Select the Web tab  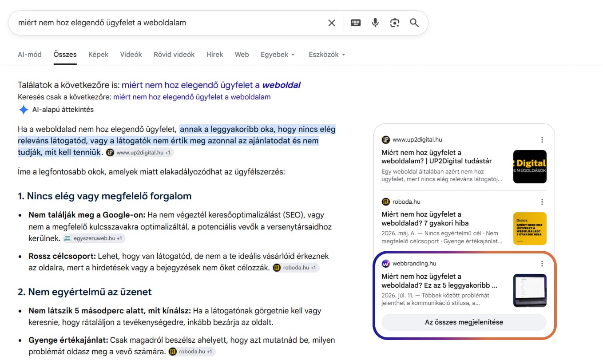(242, 55)
